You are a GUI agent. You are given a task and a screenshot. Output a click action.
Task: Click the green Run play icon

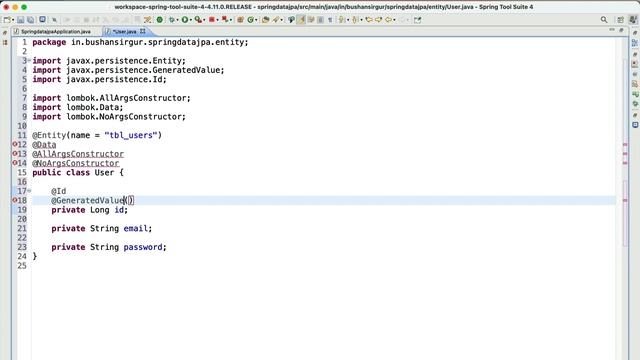(x=185, y=20)
